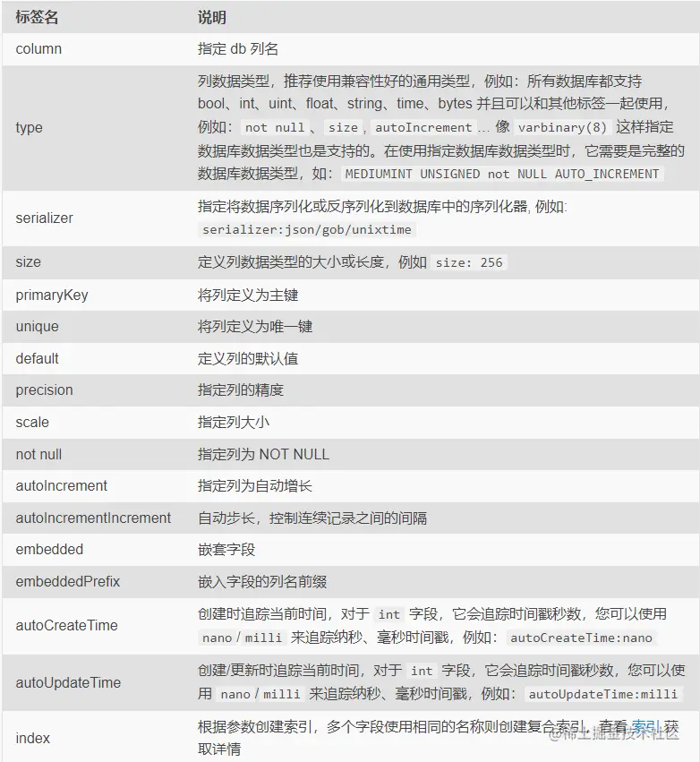Image resolution: width=700 pixels, height=762 pixels.
Task: Click the nano code snippet in autoUpdateTime row
Action: [235, 694]
